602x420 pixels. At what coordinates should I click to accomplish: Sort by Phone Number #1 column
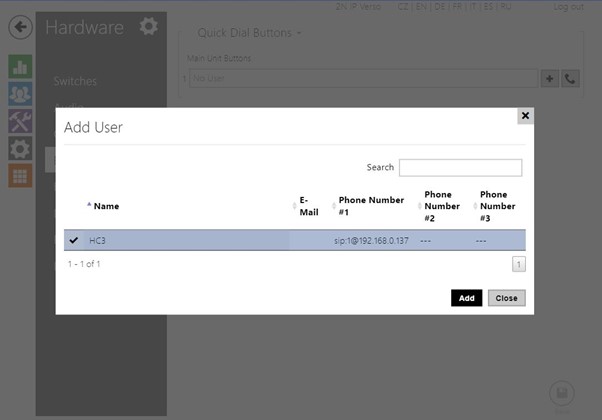[x=370, y=205]
